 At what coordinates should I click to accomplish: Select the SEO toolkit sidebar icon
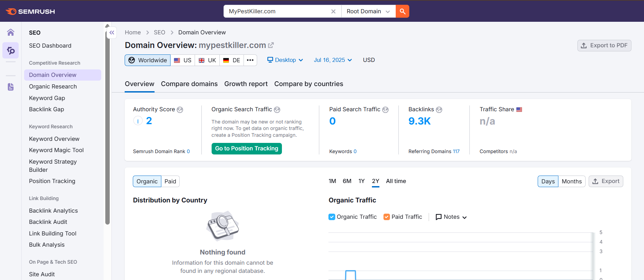pos(11,50)
